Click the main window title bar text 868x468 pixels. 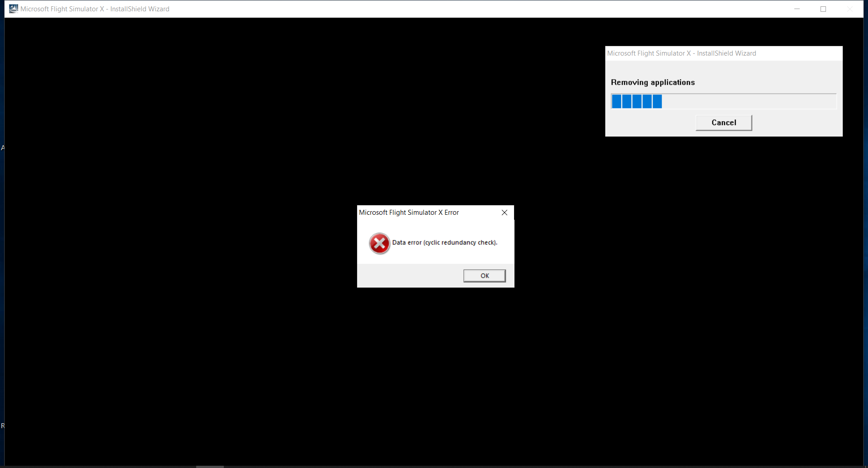[95, 9]
